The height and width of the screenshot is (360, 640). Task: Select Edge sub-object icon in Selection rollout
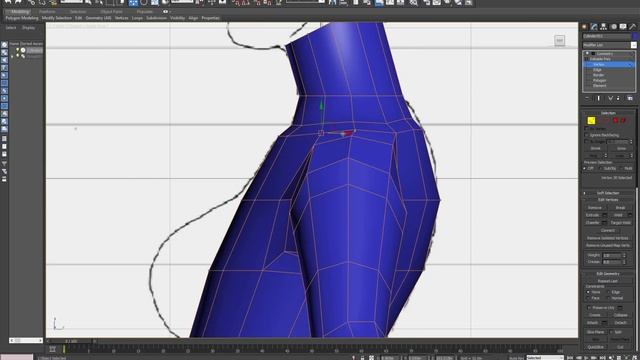(x=599, y=120)
